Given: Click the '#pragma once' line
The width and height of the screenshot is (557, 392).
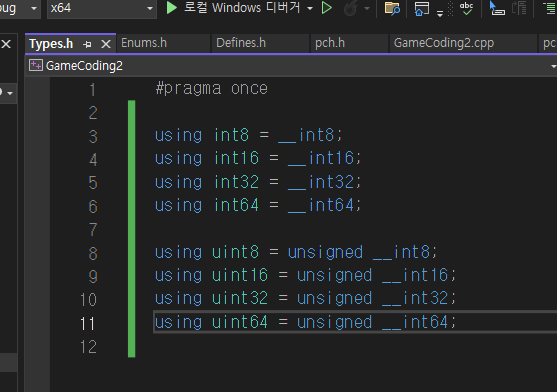Looking at the screenshot, I should [212, 89].
